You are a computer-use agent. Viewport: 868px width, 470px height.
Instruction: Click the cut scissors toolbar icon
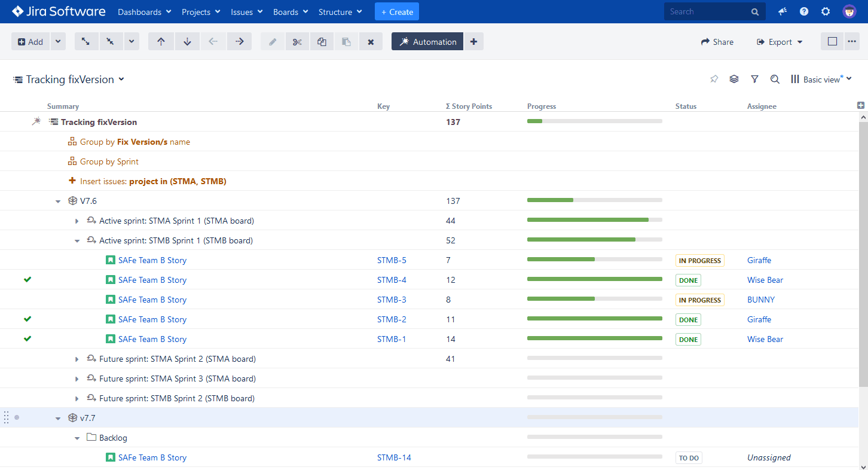297,42
